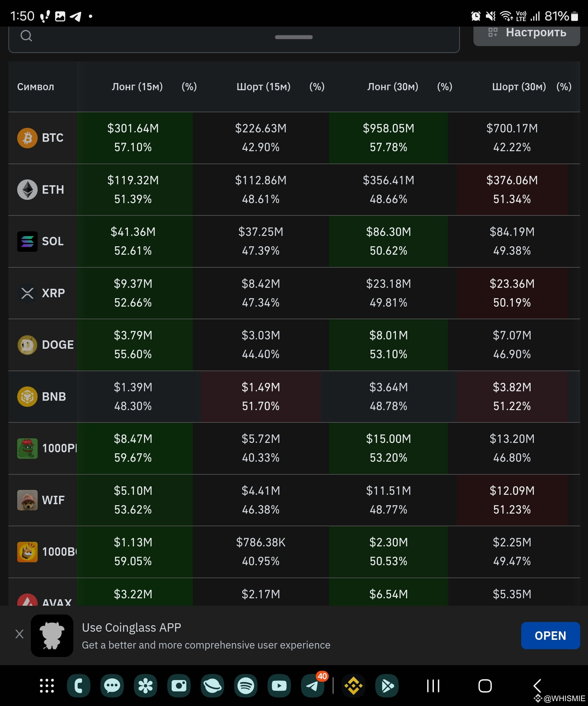588x706 pixels.
Task: Open Spotify from the dock
Action: click(x=246, y=686)
